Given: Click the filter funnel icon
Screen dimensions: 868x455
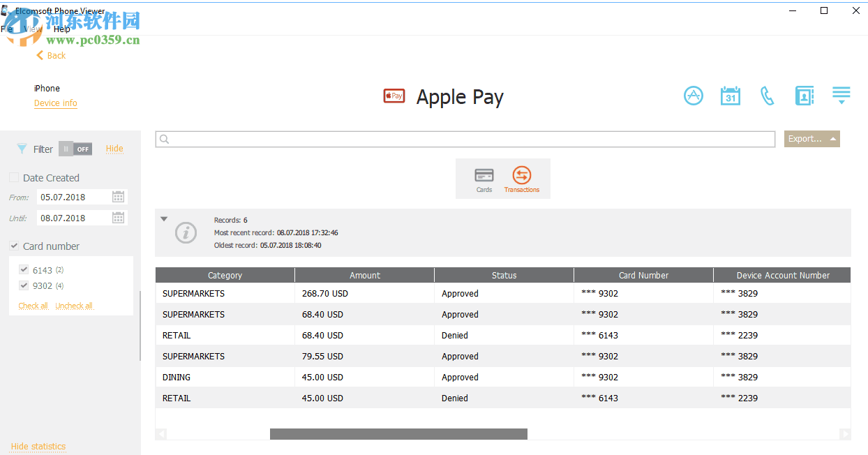Looking at the screenshot, I should [22, 149].
